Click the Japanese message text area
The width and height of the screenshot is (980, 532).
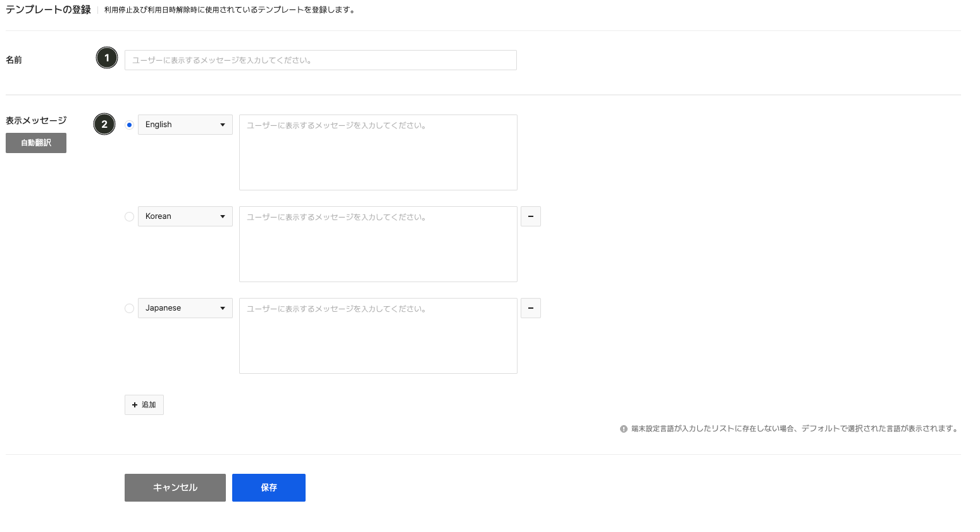coord(378,336)
